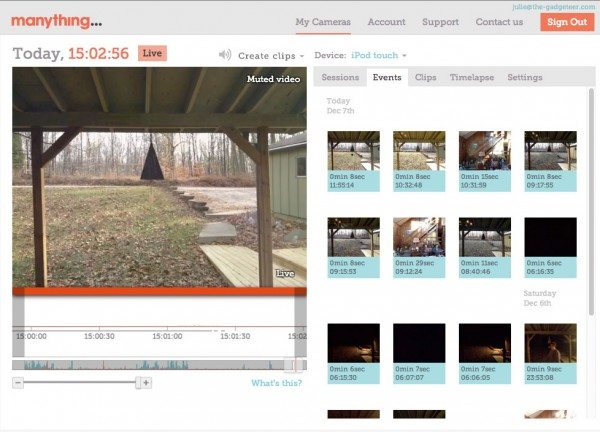Open the iPod touch device dropdown
The width and height of the screenshot is (600, 432).
378,55
